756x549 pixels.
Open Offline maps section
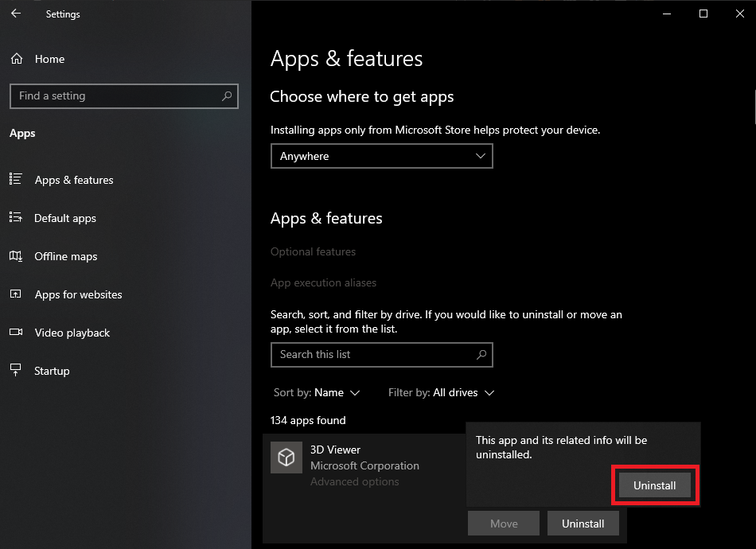coord(65,256)
